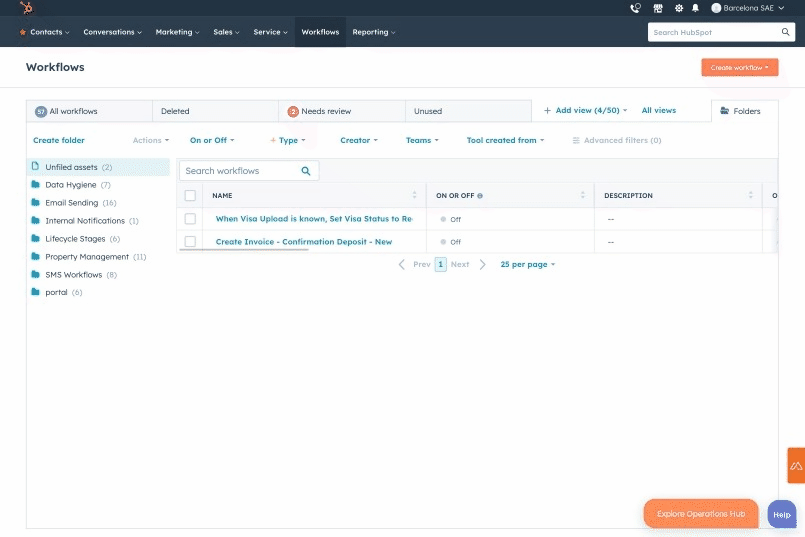Open the Creator filter dropdown

(359, 140)
